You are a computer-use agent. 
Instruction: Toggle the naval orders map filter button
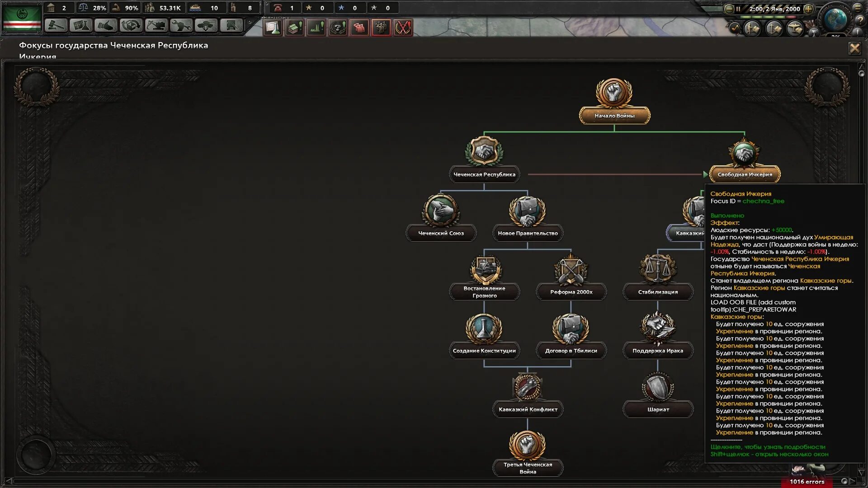tap(774, 28)
